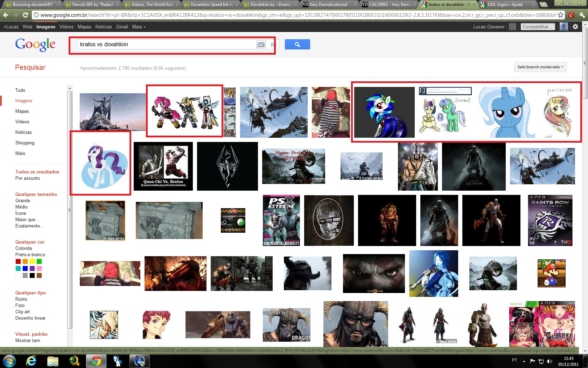Click the network icon in system tray

541,361
